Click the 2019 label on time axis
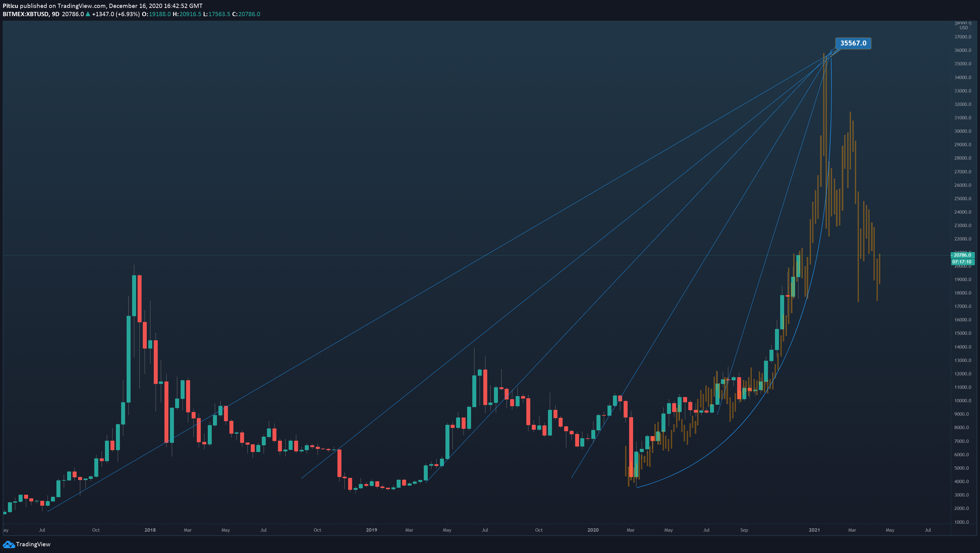 pos(371,530)
